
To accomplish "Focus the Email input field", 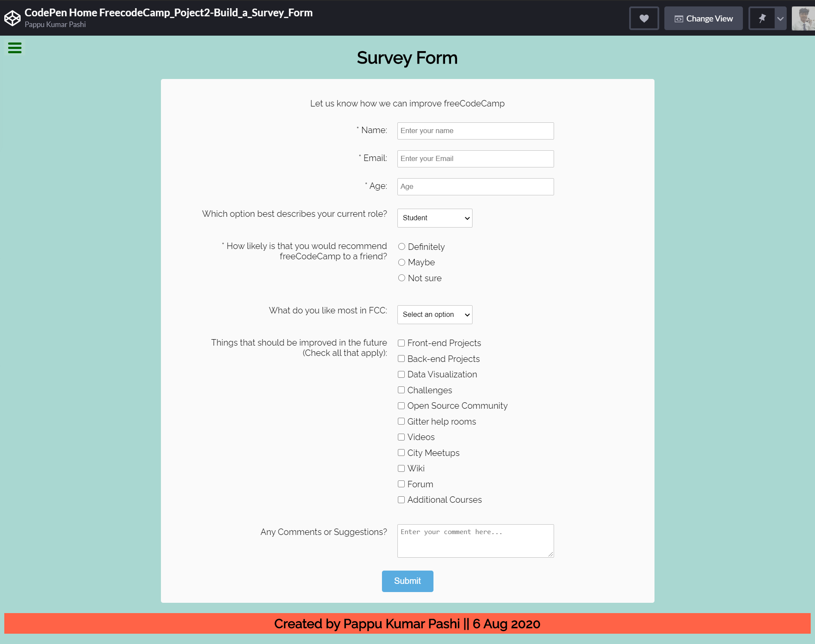I will pos(476,159).
